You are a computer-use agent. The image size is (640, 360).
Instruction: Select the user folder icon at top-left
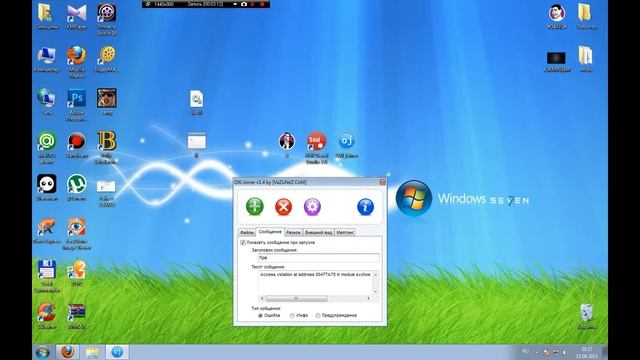pyautogui.click(x=46, y=16)
